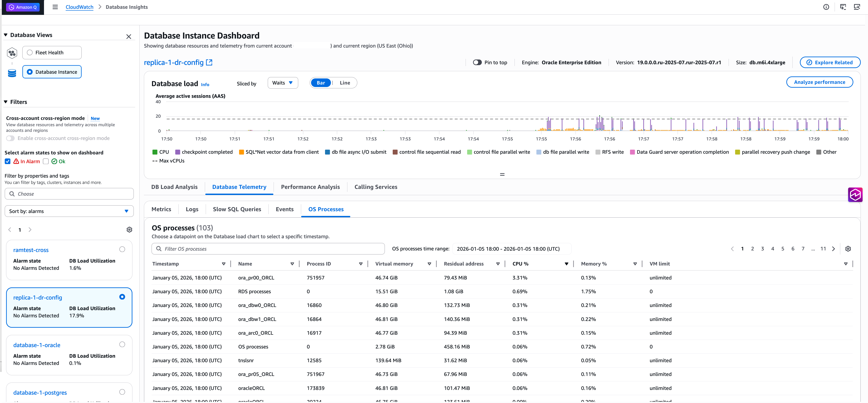Open the Metrics sub-tab
868x403 pixels.
(x=162, y=209)
